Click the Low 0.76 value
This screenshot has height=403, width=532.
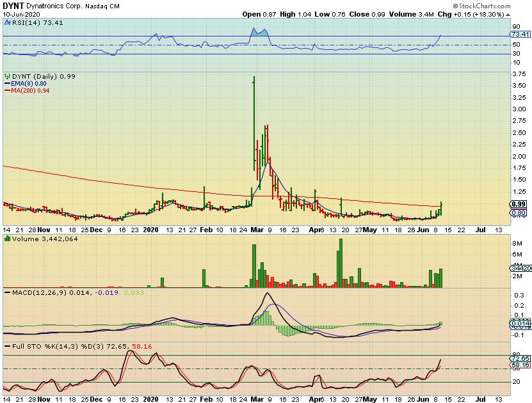(330, 14)
